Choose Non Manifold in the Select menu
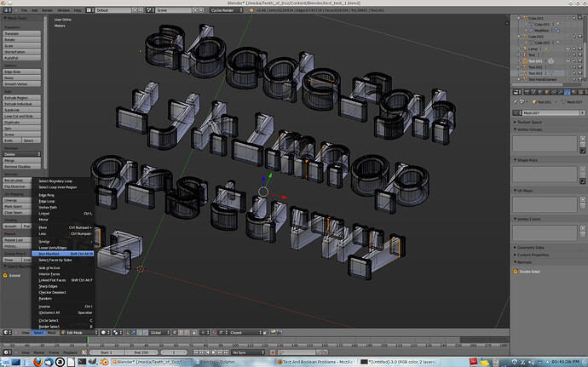 pos(62,254)
